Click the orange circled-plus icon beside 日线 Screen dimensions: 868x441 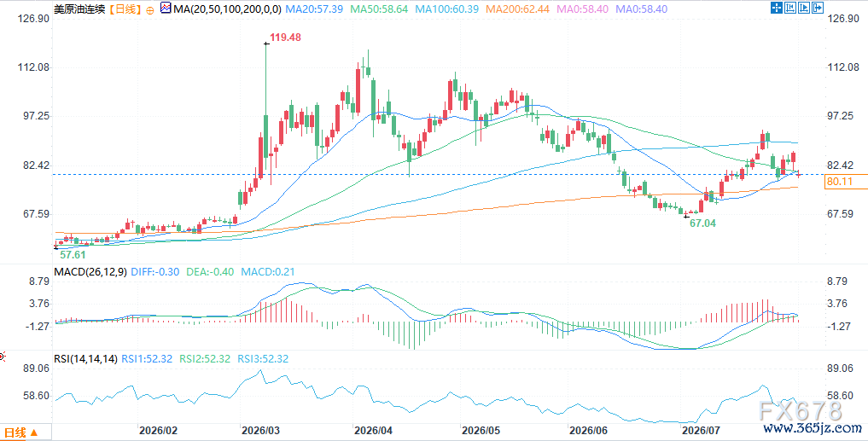150,10
